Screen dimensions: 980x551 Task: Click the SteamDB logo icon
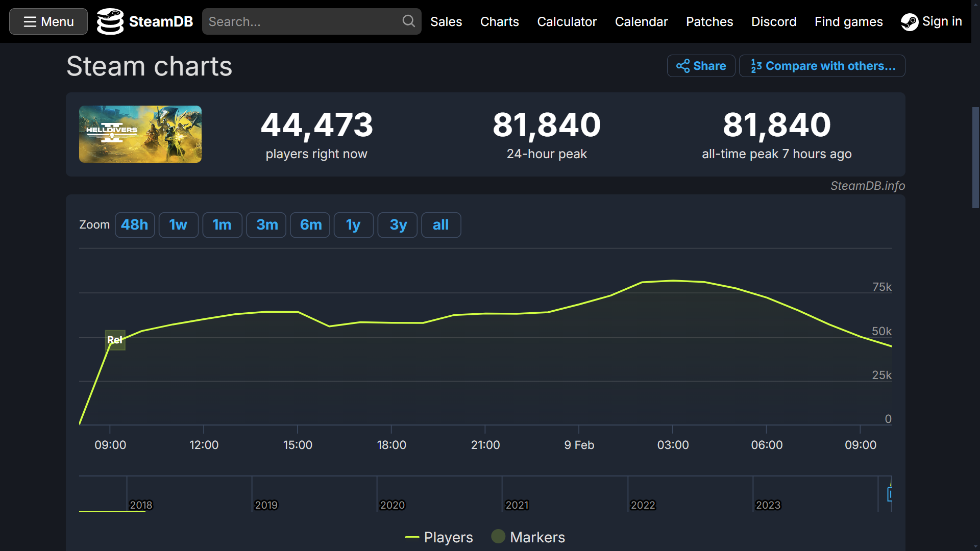tap(110, 21)
